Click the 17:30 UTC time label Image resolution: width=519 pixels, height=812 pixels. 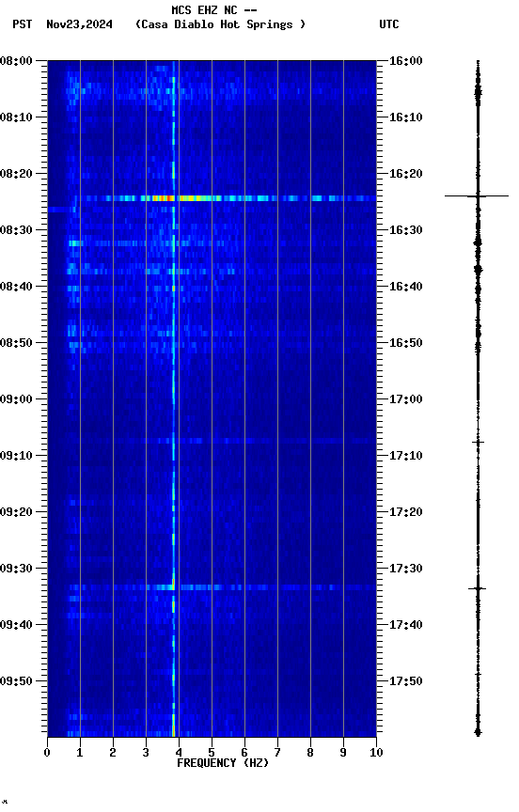[x=405, y=569]
